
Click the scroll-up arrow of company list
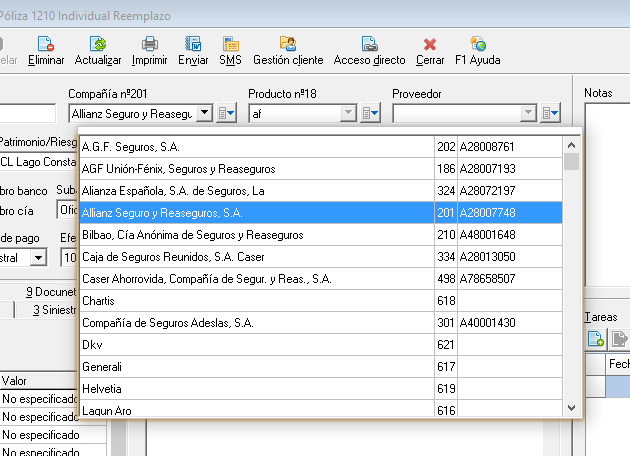pos(571,145)
